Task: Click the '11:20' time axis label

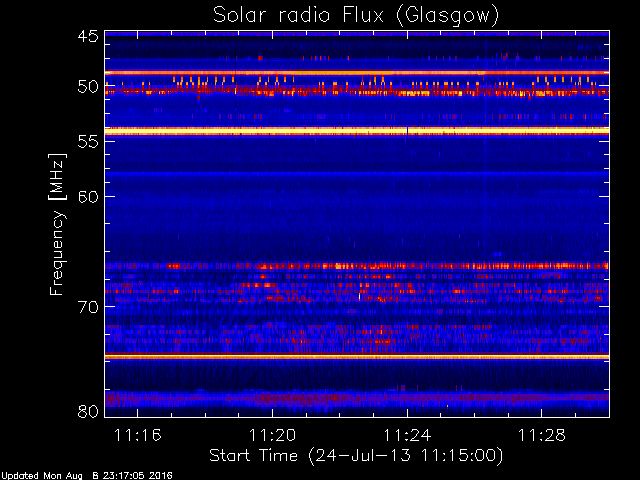Action: point(272,435)
